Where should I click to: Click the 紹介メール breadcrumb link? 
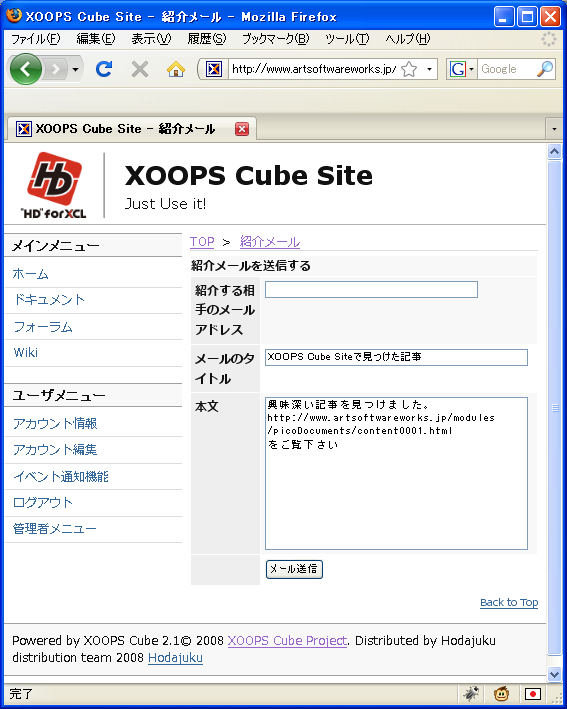point(270,241)
